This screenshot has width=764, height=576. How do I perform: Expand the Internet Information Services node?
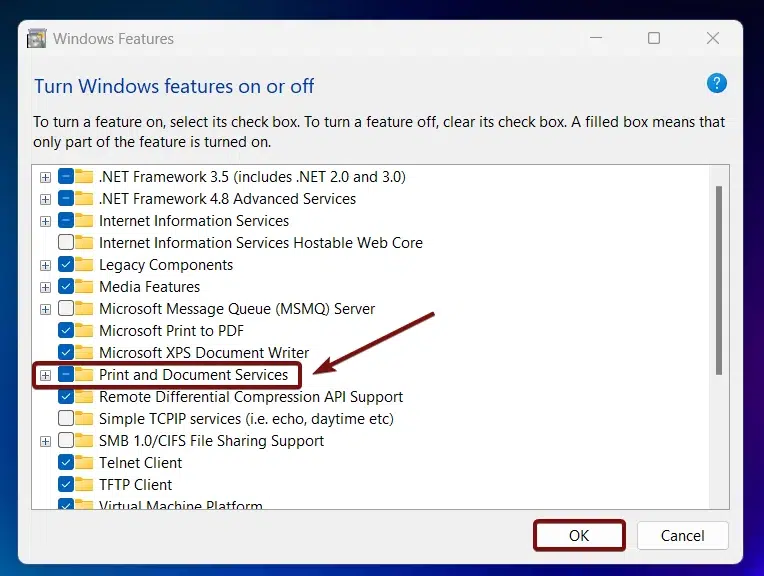point(45,221)
